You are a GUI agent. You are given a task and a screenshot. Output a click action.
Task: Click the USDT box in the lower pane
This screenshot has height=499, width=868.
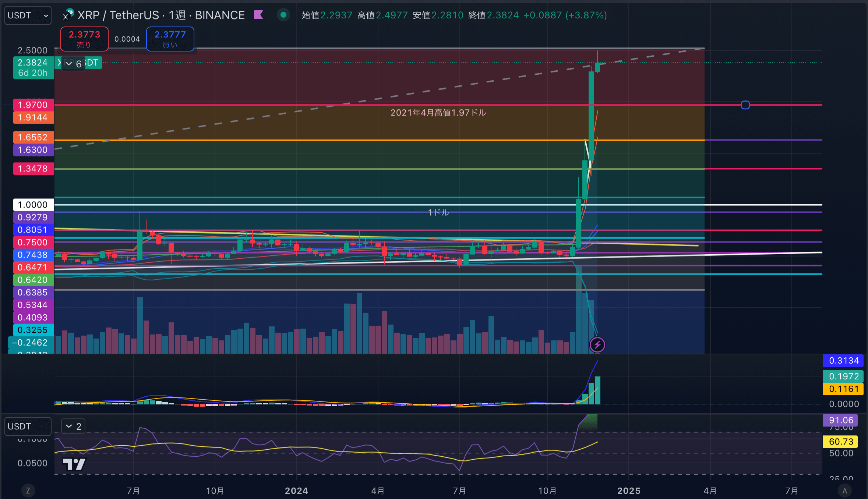[28, 426]
